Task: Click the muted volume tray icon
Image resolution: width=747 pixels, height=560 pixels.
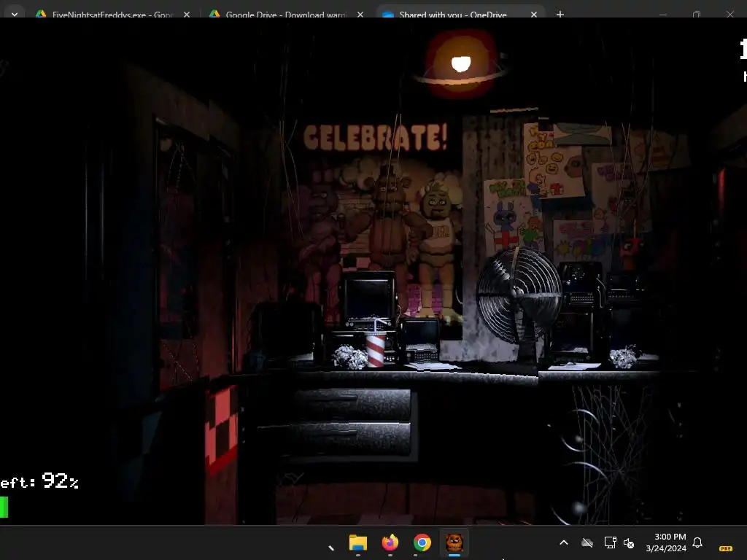Action: [629, 542]
